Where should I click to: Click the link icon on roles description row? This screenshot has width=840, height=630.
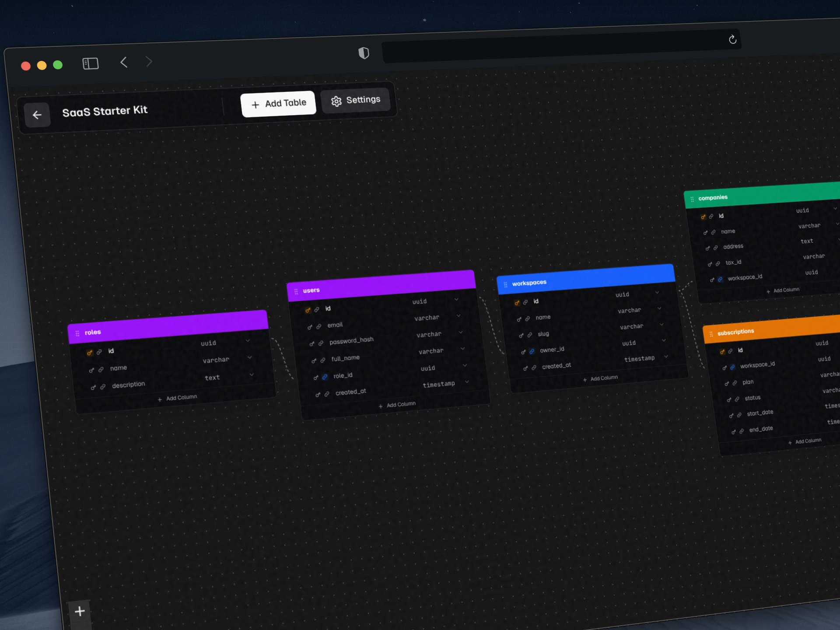tap(103, 387)
